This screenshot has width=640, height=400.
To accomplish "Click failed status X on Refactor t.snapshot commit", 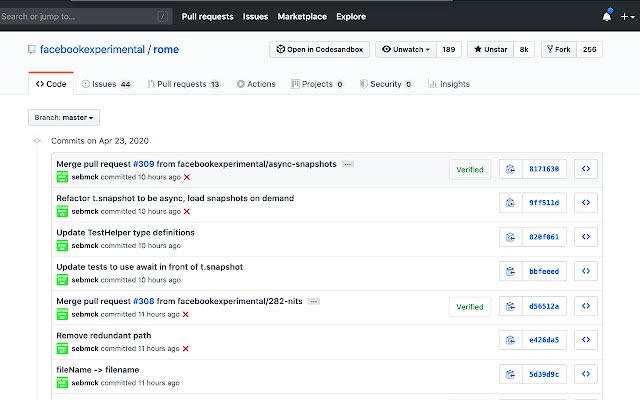I will tap(187, 211).
